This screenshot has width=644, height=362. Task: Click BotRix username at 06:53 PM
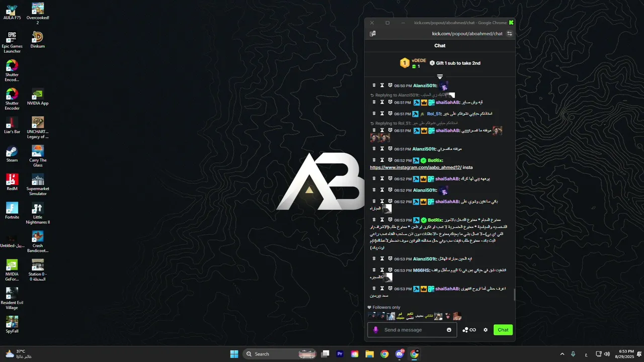click(435, 220)
